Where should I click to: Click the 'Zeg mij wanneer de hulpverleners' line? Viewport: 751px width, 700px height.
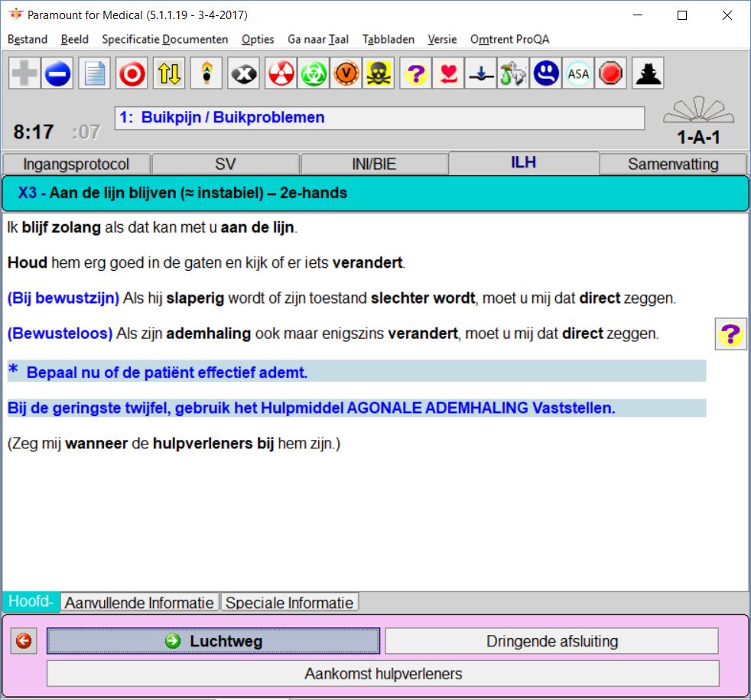click(174, 444)
